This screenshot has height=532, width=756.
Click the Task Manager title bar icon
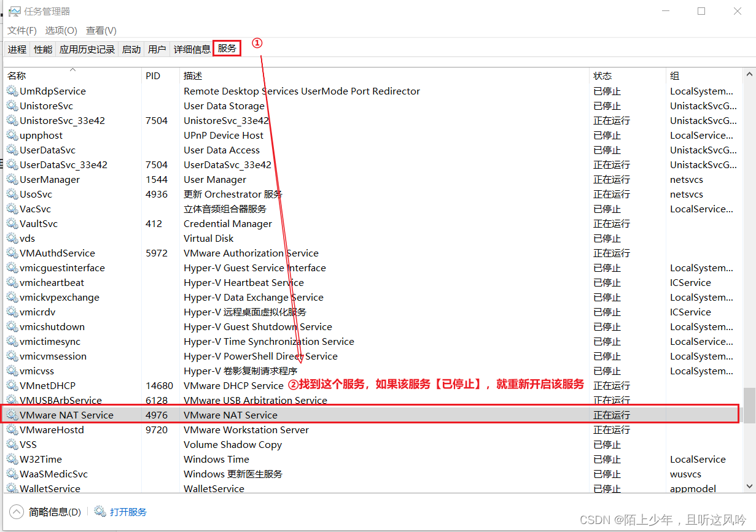(x=14, y=11)
